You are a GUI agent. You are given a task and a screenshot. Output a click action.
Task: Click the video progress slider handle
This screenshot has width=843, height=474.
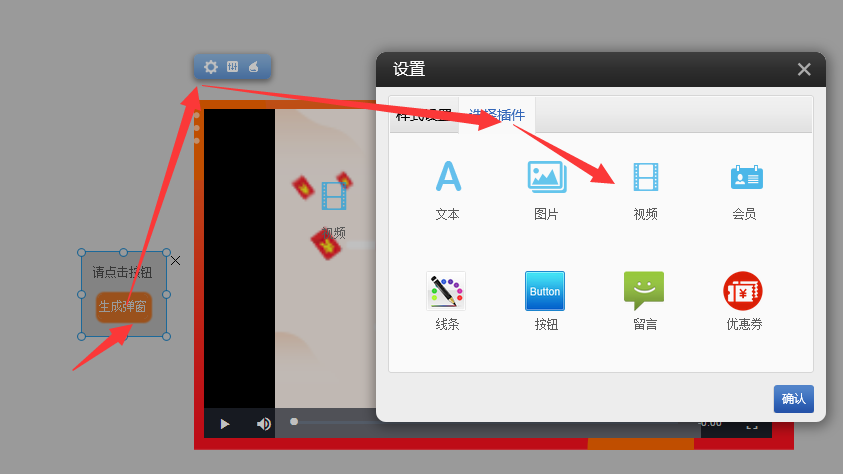(294, 422)
